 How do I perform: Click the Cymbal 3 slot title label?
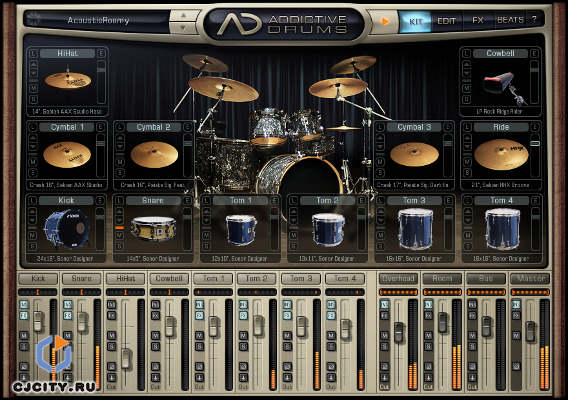(414, 127)
